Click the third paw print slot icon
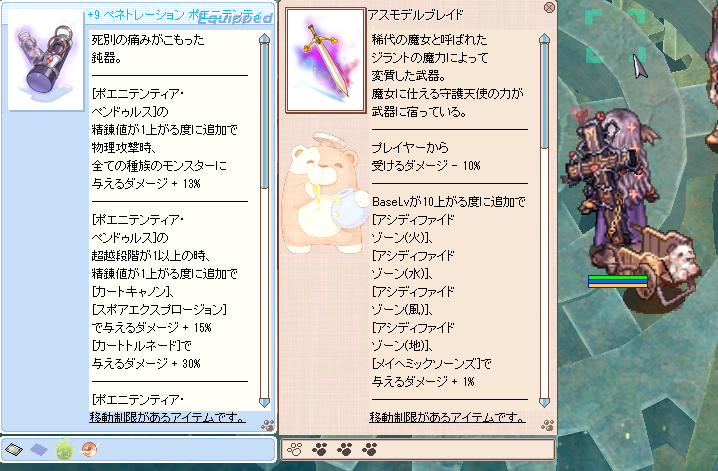Image resolution: width=718 pixels, height=471 pixels. click(x=344, y=449)
